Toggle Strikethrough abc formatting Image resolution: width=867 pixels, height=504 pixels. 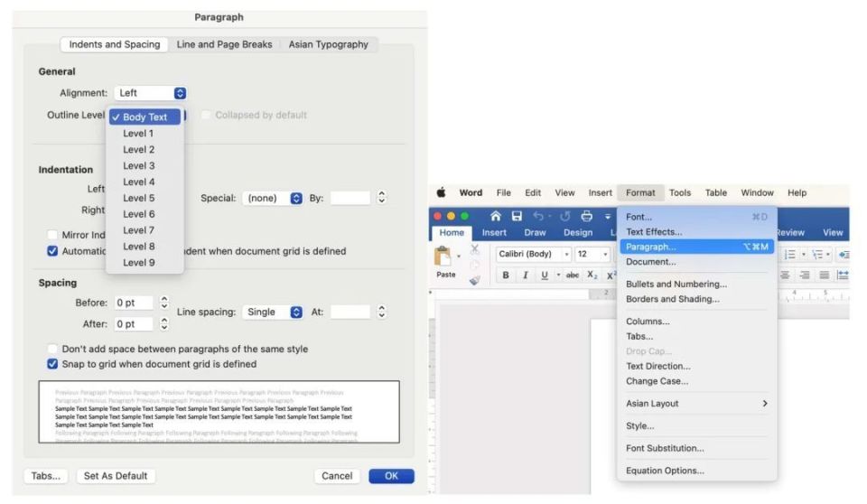pyautogui.click(x=573, y=275)
